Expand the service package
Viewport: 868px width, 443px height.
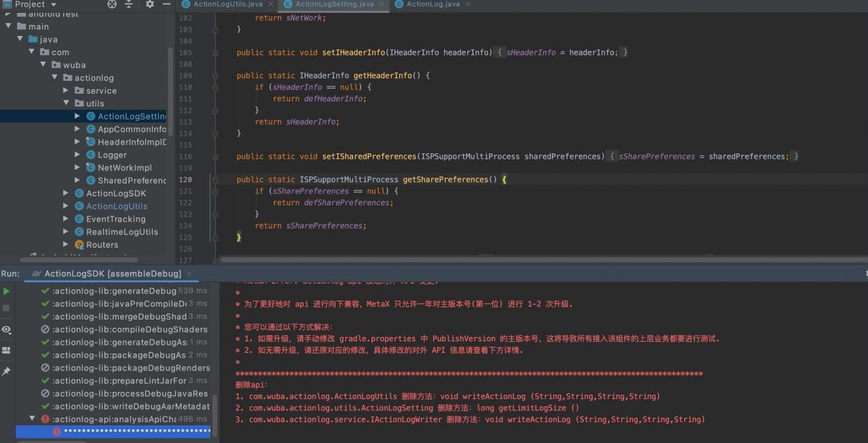[66, 90]
